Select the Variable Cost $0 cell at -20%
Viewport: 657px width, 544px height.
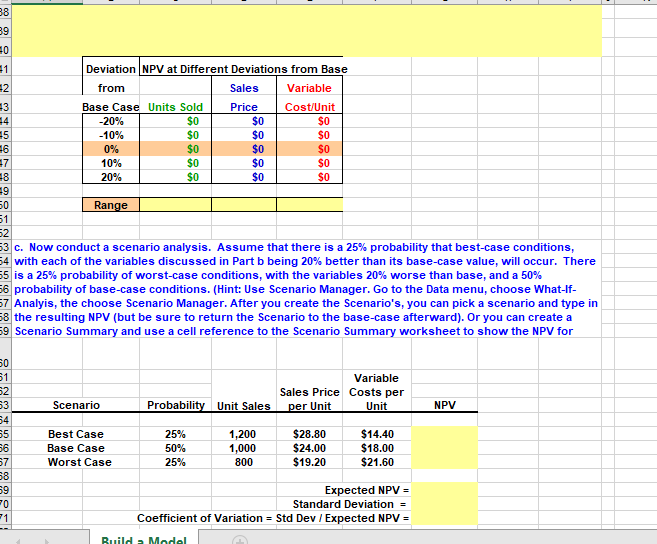point(310,121)
